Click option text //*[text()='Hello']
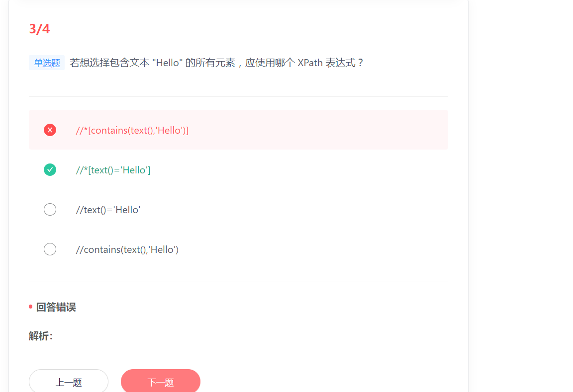This screenshot has width=573, height=392. pos(113,170)
